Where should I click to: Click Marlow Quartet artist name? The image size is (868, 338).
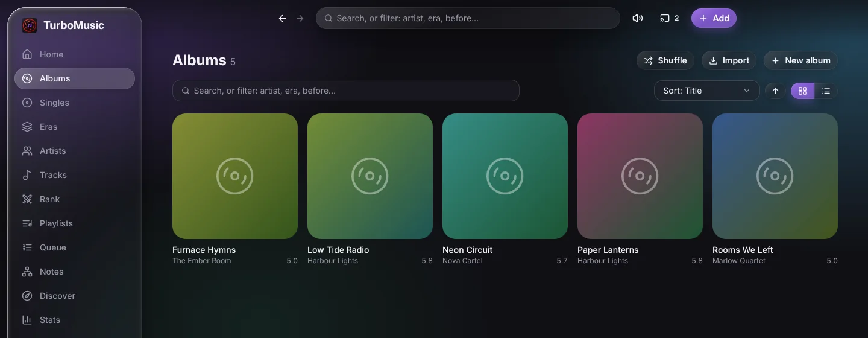tap(739, 261)
